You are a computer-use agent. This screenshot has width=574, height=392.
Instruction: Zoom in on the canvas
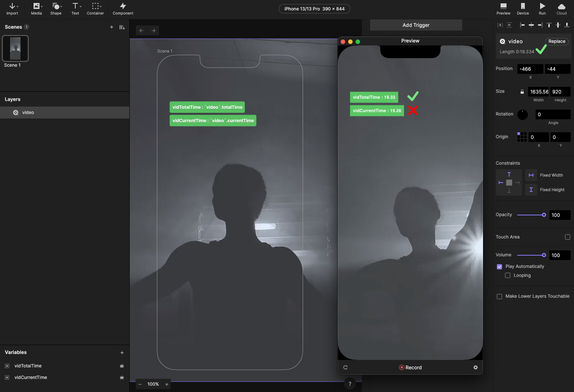[x=167, y=384]
